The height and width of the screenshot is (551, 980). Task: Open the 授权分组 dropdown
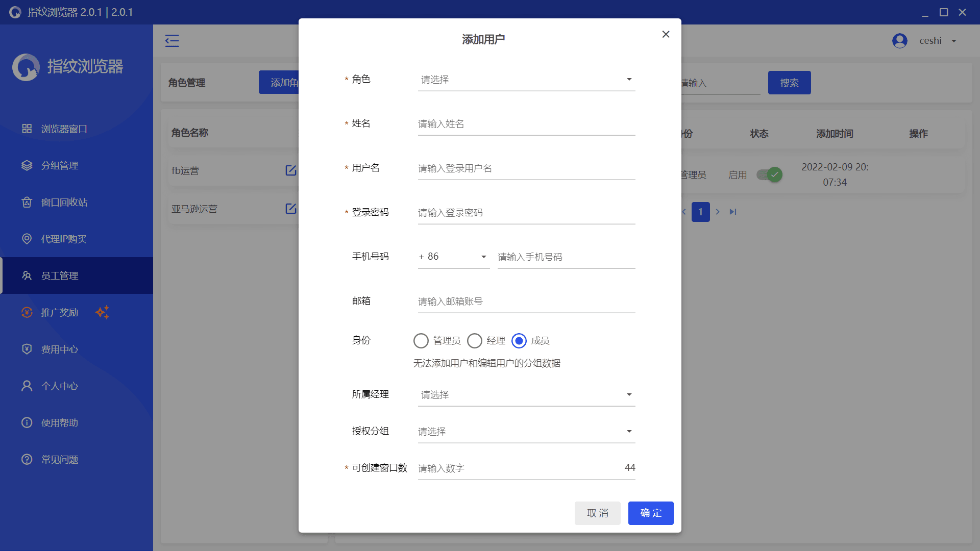point(526,432)
